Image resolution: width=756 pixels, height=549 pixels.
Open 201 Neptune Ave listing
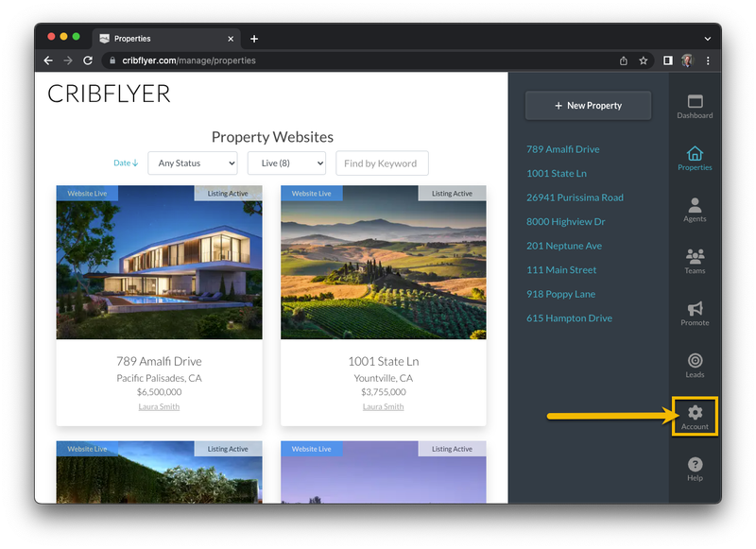tap(564, 246)
